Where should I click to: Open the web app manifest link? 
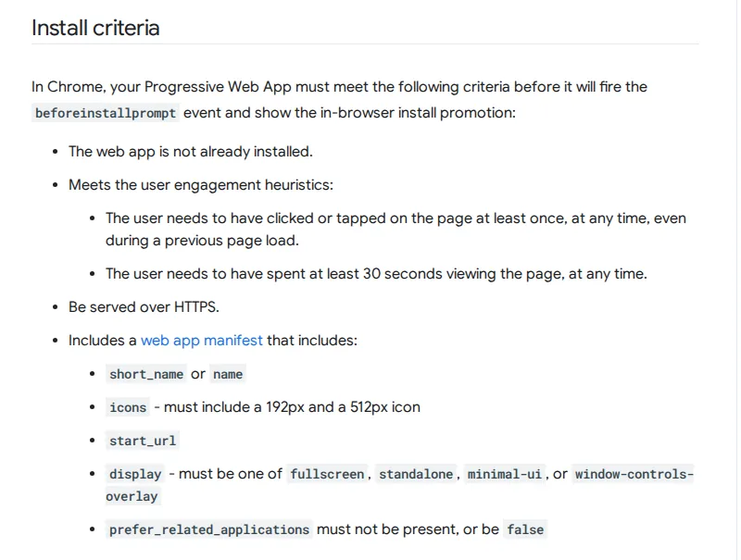(x=201, y=341)
